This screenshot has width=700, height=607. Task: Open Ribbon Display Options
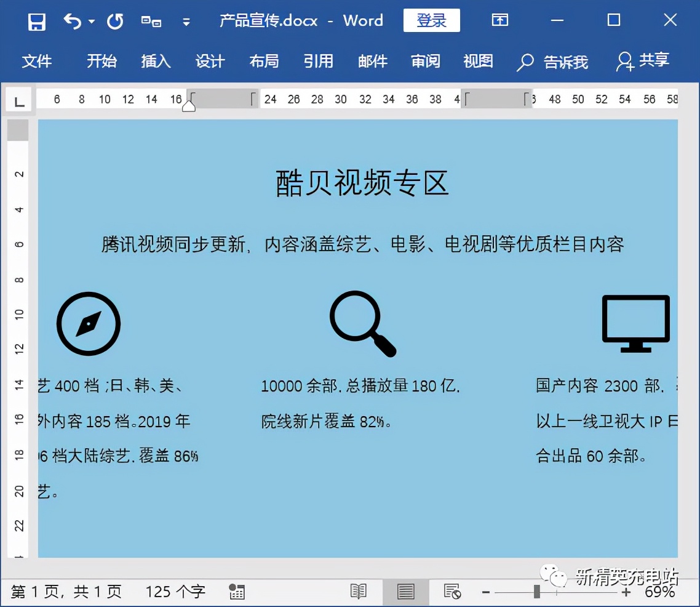click(499, 20)
